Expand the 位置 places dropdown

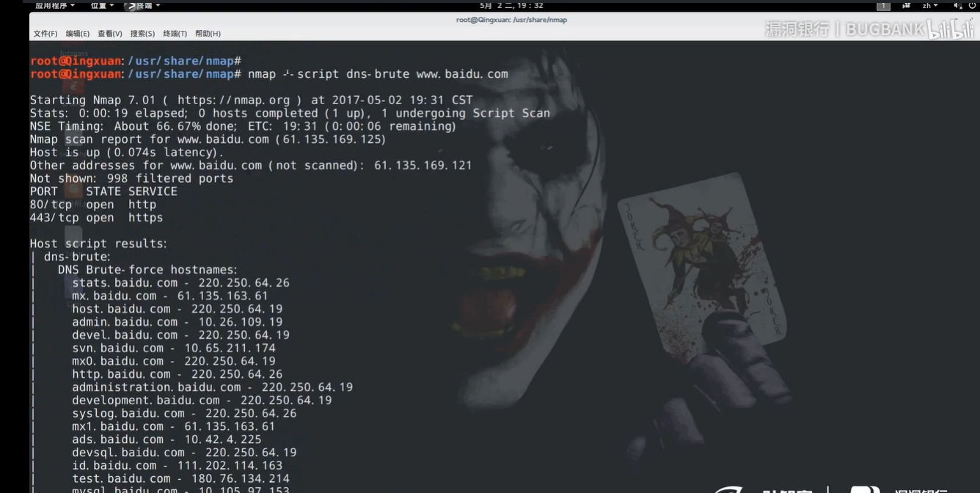point(102,5)
